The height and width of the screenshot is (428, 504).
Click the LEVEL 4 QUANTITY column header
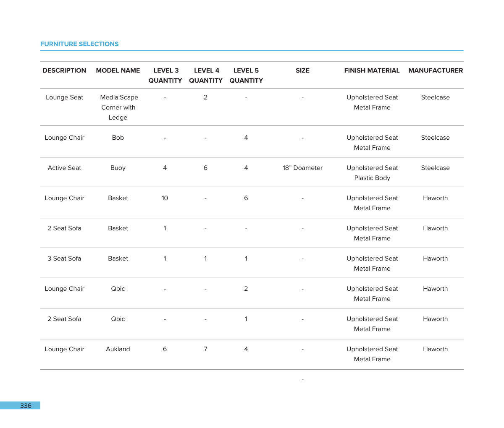click(x=206, y=76)
